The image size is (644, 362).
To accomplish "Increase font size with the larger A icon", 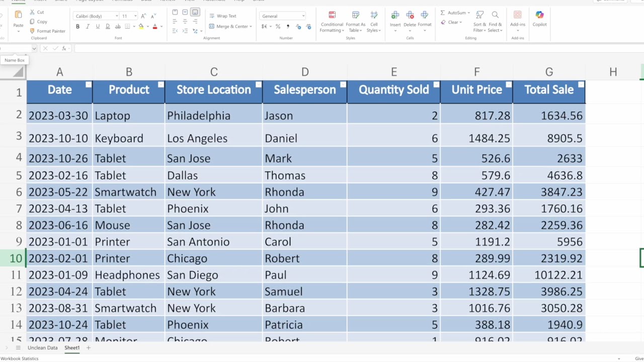I will coord(143,16).
